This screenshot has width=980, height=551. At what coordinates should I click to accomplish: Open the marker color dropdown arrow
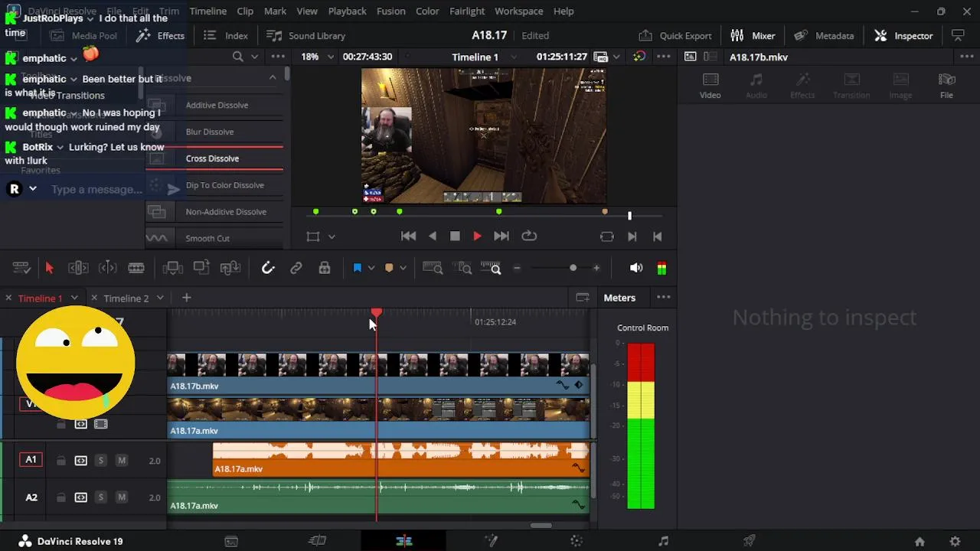pos(403,268)
